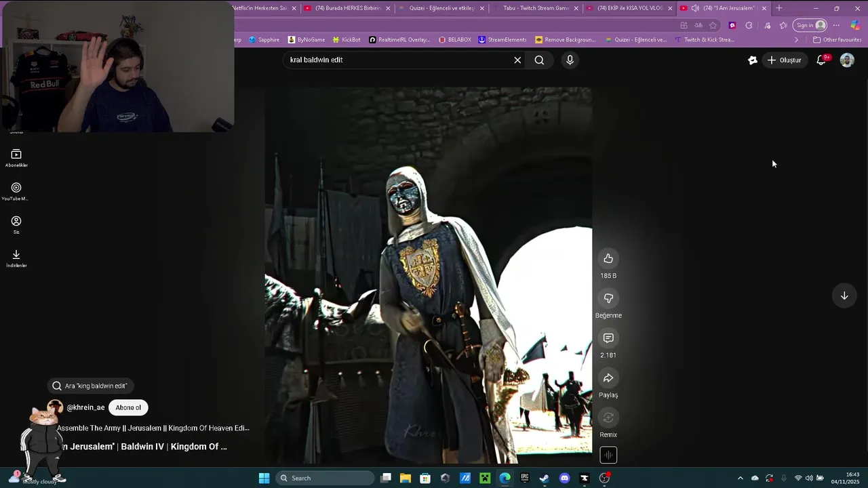Open a new browser tab
The width and height of the screenshot is (868, 488).
(x=779, y=8)
